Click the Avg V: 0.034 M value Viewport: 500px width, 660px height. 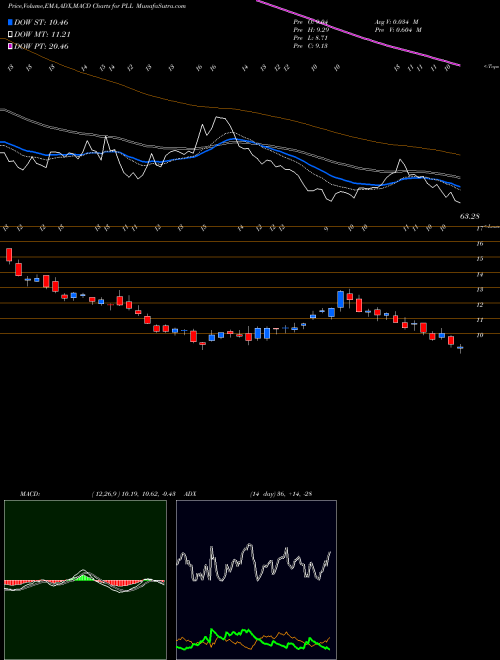396,22
